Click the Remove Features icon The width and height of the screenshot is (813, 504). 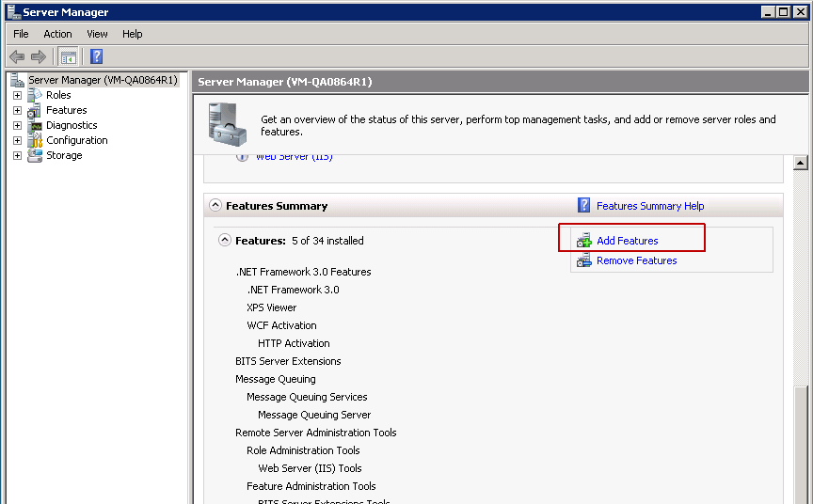[584, 260]
